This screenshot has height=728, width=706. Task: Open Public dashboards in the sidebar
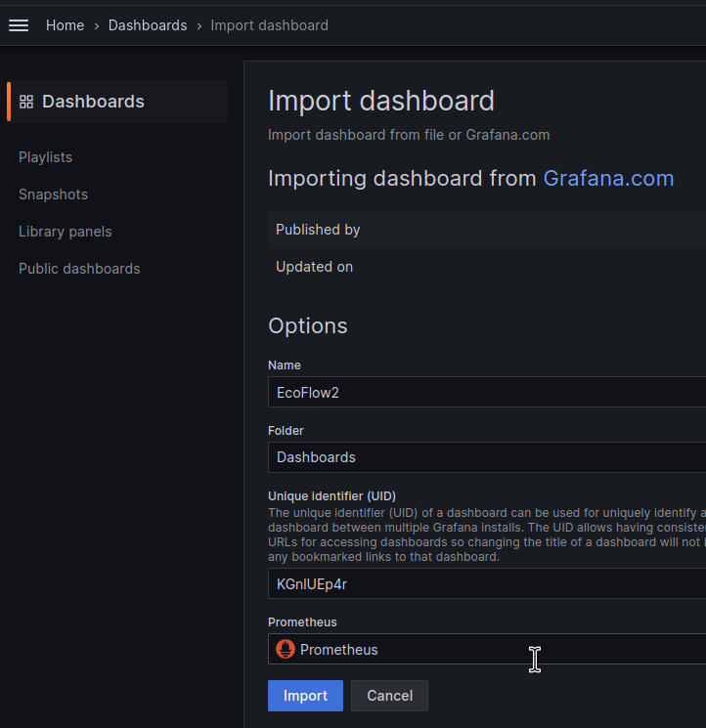(79, 269)
